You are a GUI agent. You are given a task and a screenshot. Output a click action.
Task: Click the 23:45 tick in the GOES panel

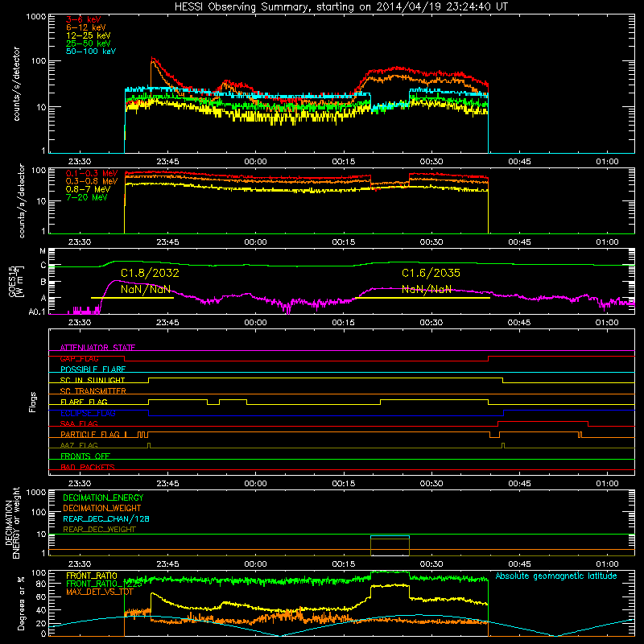pyautogui.click(x=167, y=323)
